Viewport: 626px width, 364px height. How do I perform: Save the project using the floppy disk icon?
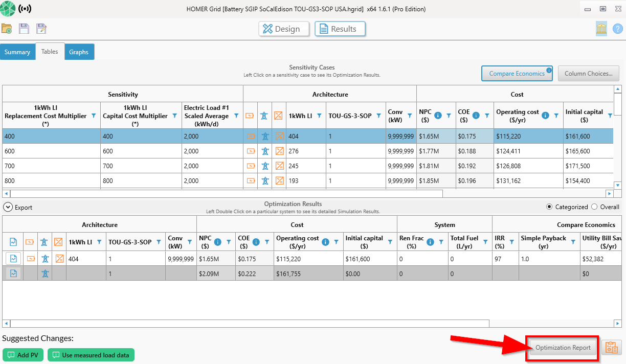(24, 28)
